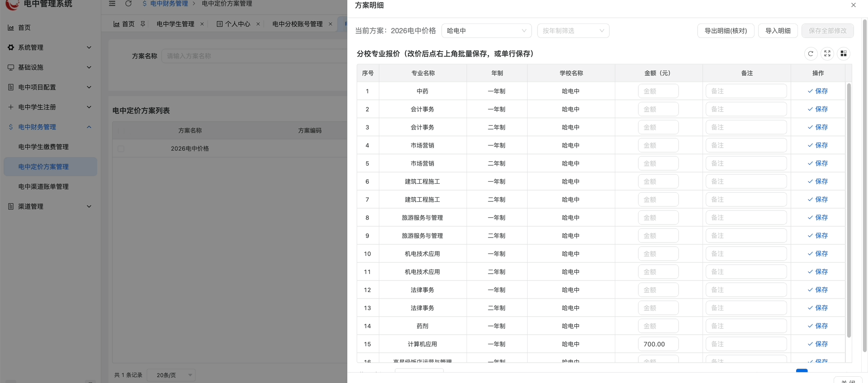Click the 金额 input for row 1 中药

pyautogui.click(x=658, y=91)
